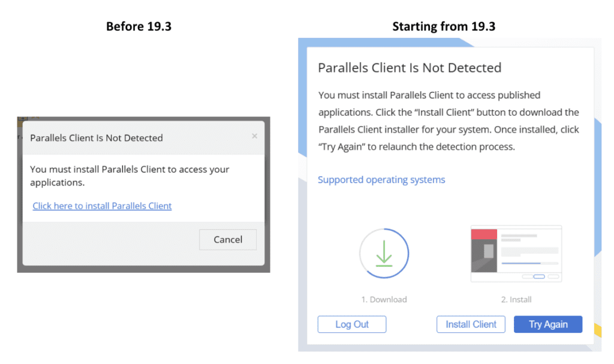Click the Cancel button in the old dialog
The height and width of the screenshot is (364, 614).
pos(228,239)
